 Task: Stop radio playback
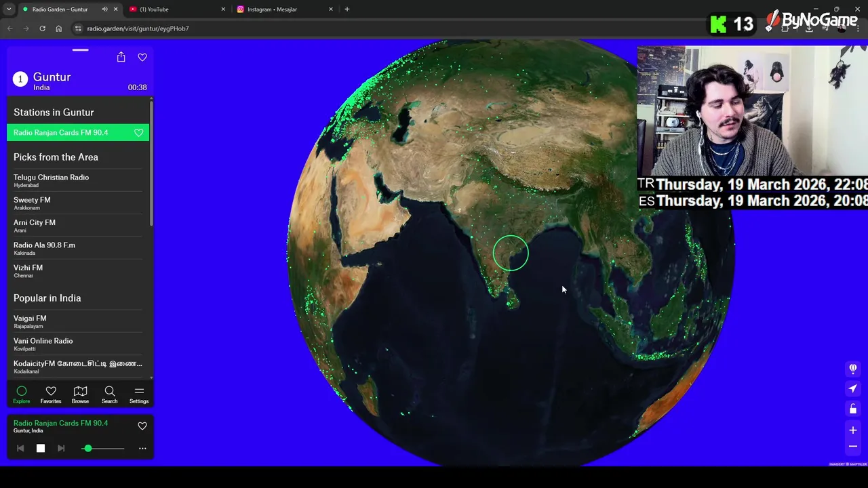41,448
